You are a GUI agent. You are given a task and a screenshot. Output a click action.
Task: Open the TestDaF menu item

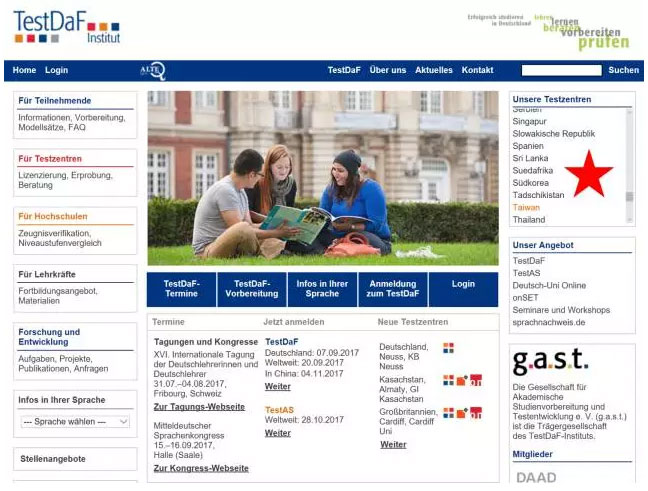344,70
